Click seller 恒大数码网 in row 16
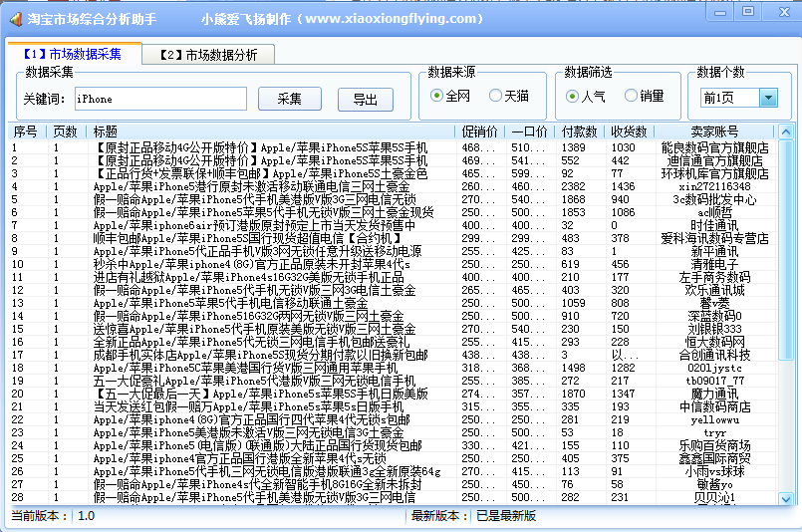This screenshot has height=532, width=802. click(x=714, y=343)
